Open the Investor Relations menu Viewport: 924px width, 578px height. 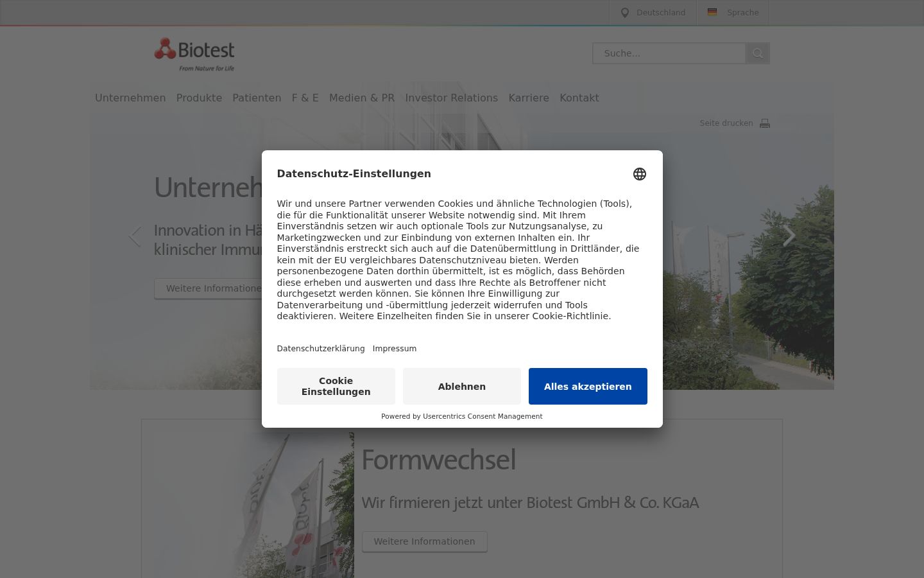(x=451, y=98)
